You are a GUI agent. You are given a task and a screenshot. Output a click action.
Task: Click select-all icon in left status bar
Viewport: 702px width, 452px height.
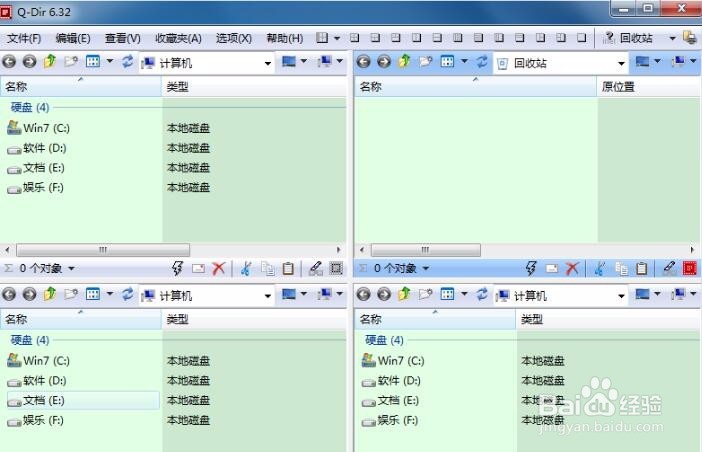click(x=336, y=269)
